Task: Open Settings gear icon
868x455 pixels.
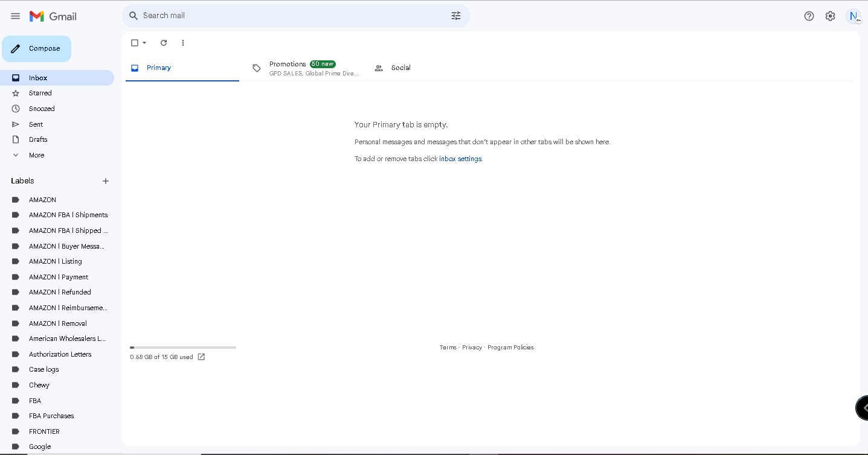Action: coord(831,16)
